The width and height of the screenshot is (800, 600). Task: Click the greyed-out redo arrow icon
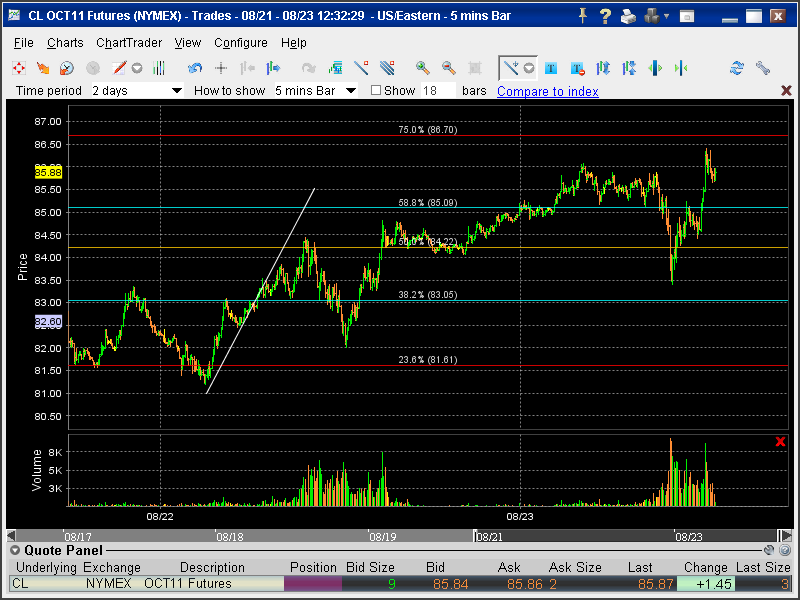(x=309, y=68)
